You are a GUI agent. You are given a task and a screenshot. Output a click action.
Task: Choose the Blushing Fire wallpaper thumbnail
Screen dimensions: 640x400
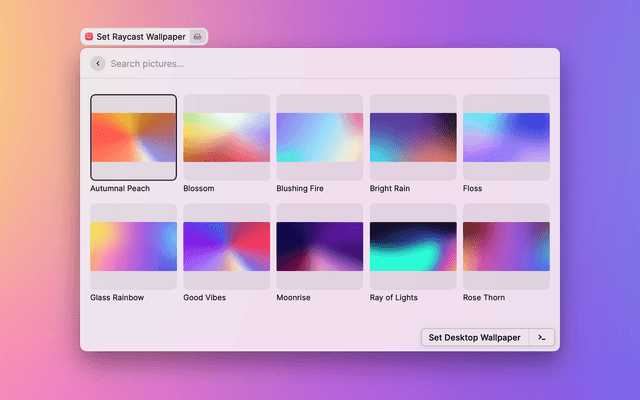pos(319,137)
